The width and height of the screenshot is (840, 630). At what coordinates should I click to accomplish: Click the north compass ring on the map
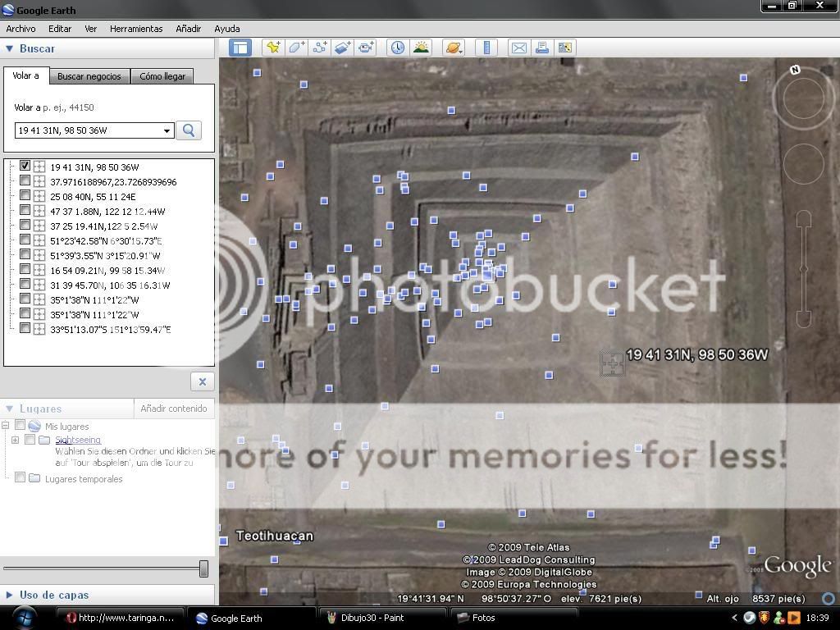803,98
